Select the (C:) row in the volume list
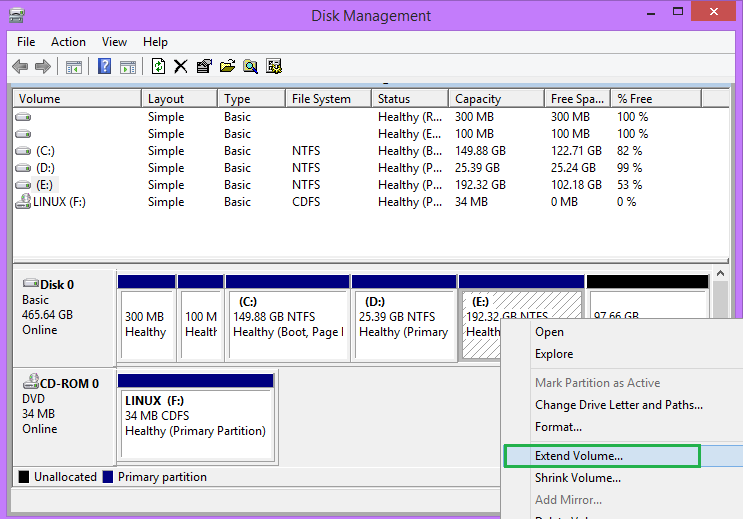This screenshot has width=743, height=519. pos(371,151)
